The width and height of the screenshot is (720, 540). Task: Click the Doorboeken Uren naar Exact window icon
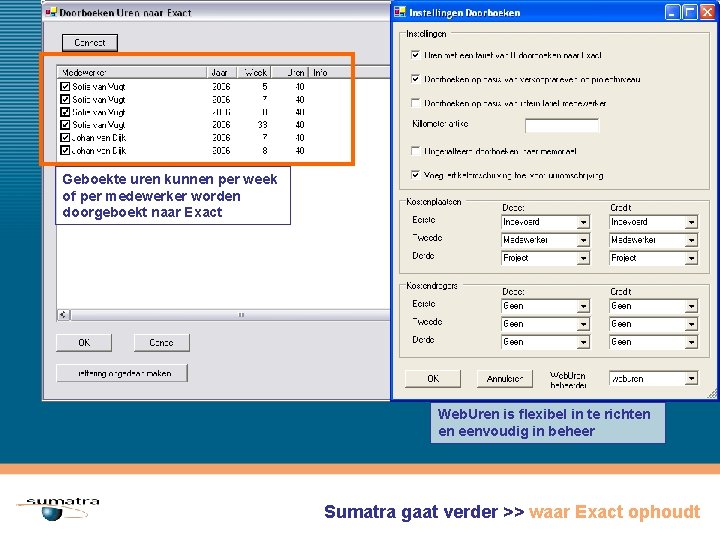[51, 12]
